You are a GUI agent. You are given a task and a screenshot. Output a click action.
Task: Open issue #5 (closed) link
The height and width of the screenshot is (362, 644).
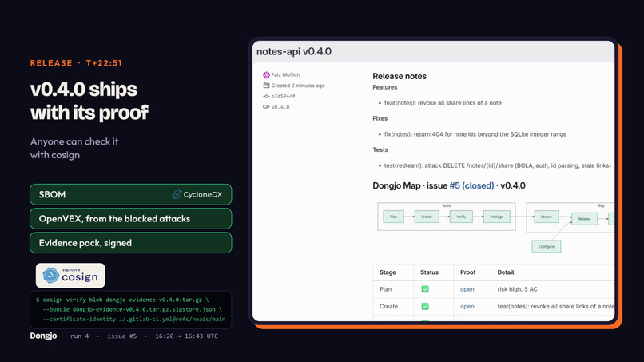471,185
